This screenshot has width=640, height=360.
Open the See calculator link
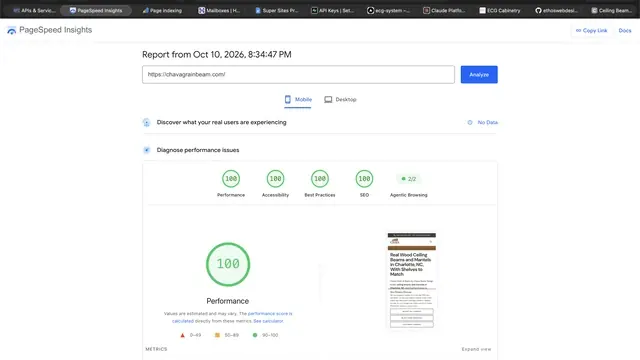(268, 321)
